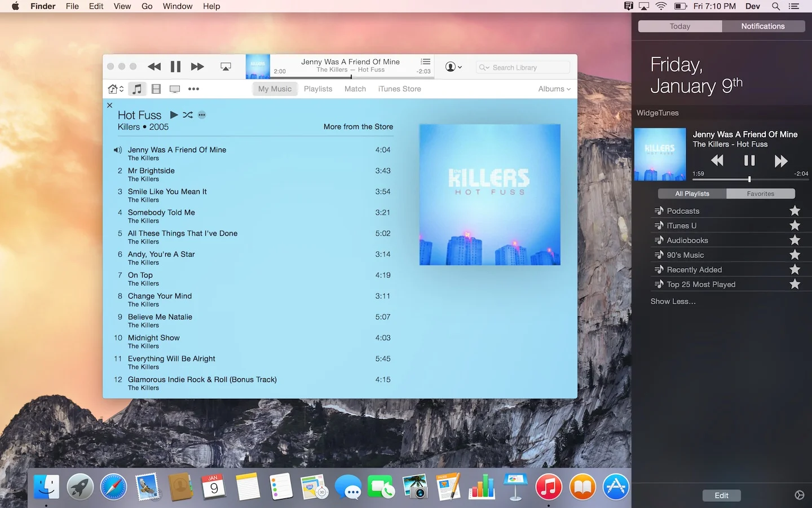Viewport: 812px width, 508px height.
Task: Open the Home sharing library switcher
Action: pos(116,89)
